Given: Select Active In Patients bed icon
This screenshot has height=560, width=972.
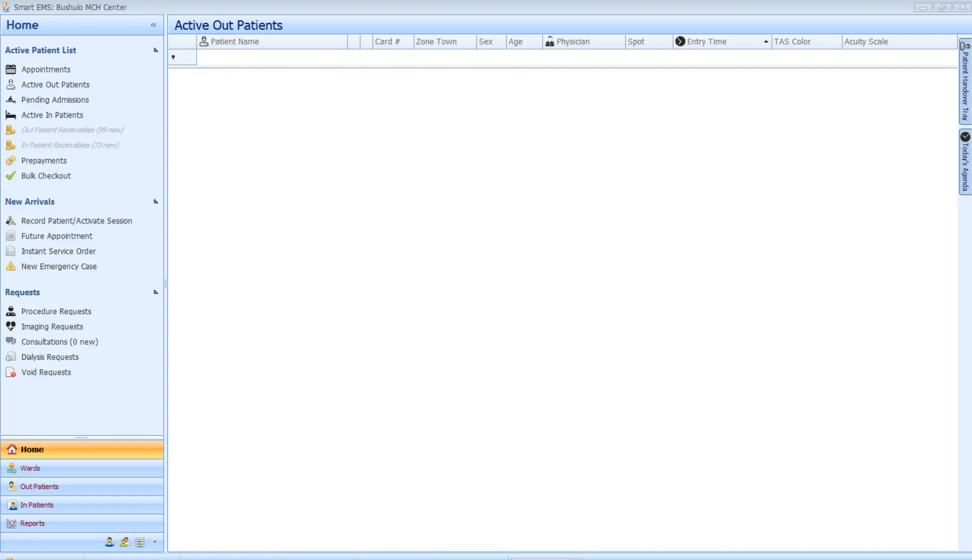Looking at the screenshot, I should point(11,115).
